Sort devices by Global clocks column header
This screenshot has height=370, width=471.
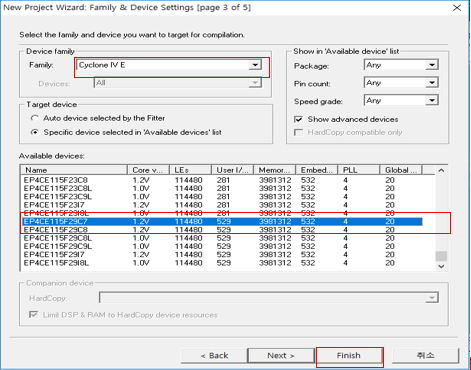point(401,170)
